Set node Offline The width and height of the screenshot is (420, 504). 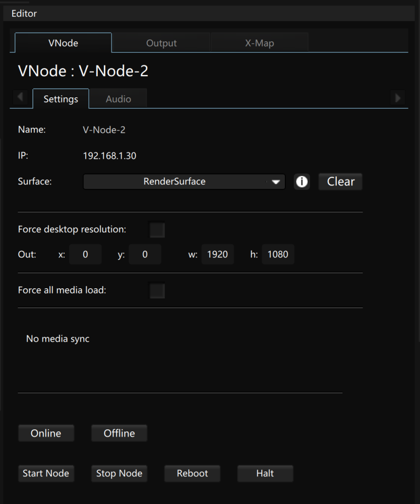119,433
